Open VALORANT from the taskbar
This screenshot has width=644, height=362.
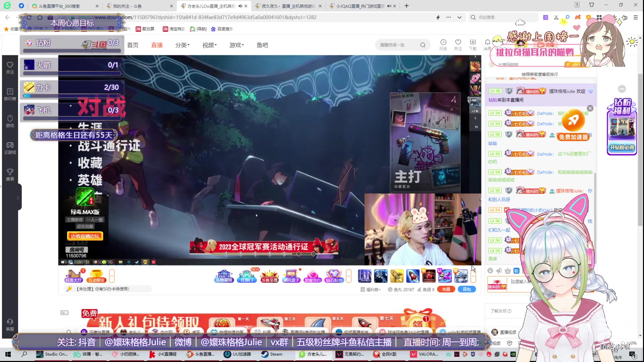pyautogui.click(x=424, y=354)
